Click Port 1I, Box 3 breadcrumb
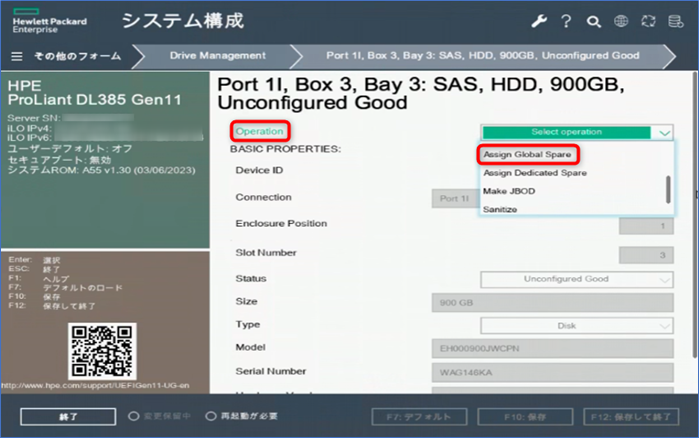The width and height of the screenshot is (699, 438). point(483,56)
